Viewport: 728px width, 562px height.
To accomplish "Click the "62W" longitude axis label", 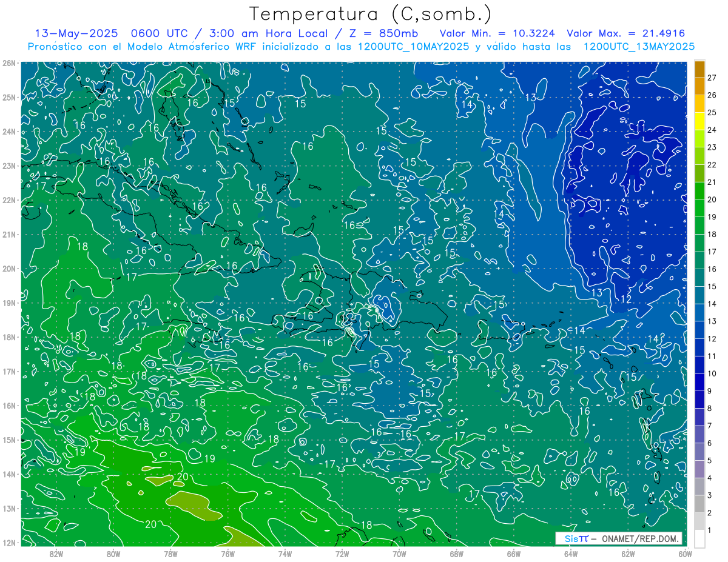I will pos(628,553).
